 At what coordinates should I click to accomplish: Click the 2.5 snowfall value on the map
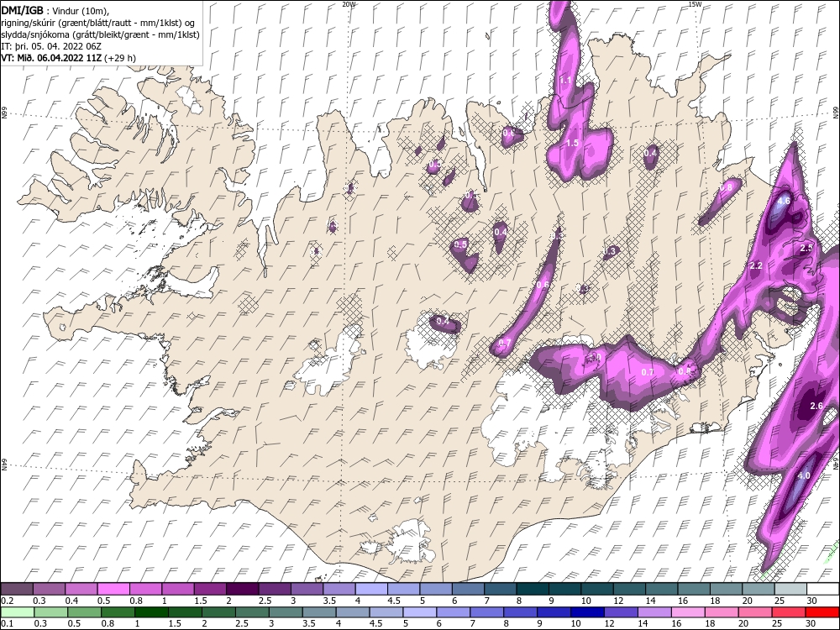[806, 248]
